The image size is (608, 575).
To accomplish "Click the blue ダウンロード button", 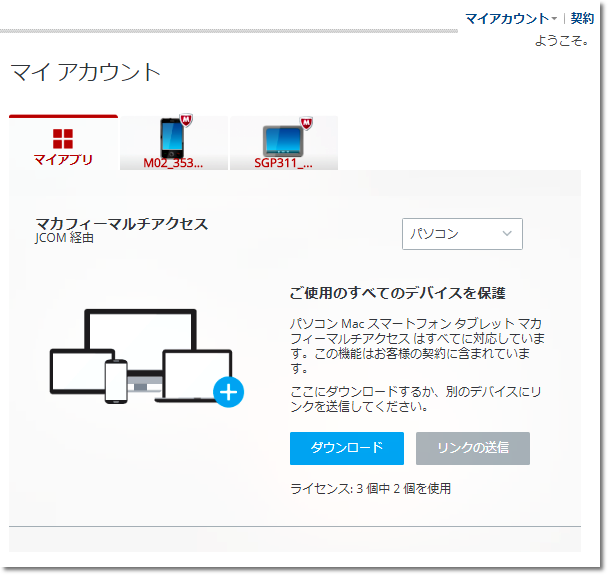I will pyautogui.click(x=347, y=448).
